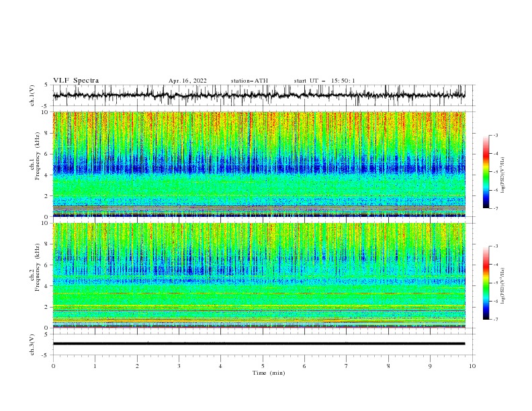Image resolution: width=532 pixels, height=411 pixels.
Task: Click the "ch.1(V)" waveform axis label
Action: (x=32, y=95)
